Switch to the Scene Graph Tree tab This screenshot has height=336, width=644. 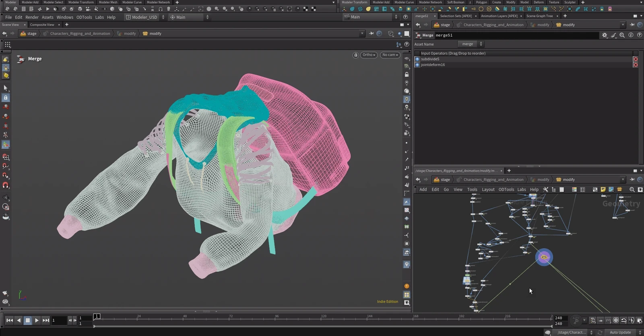(x=539, y=16)
